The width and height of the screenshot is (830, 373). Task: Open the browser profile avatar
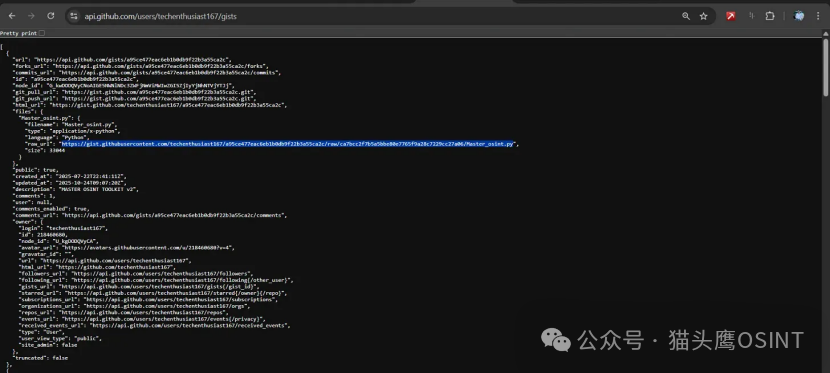[799, 16]
